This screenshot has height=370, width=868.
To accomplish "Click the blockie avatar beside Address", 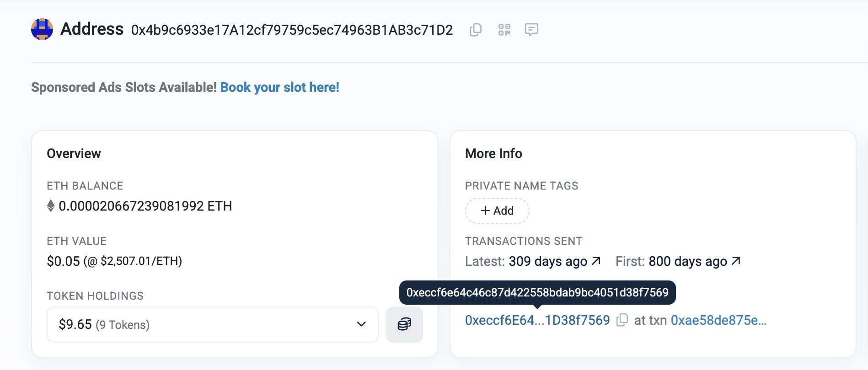I will pos(42,29).
